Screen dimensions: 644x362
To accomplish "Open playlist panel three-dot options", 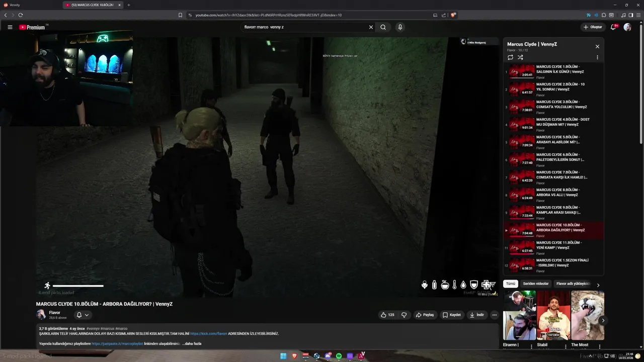I will click(597, 57).
